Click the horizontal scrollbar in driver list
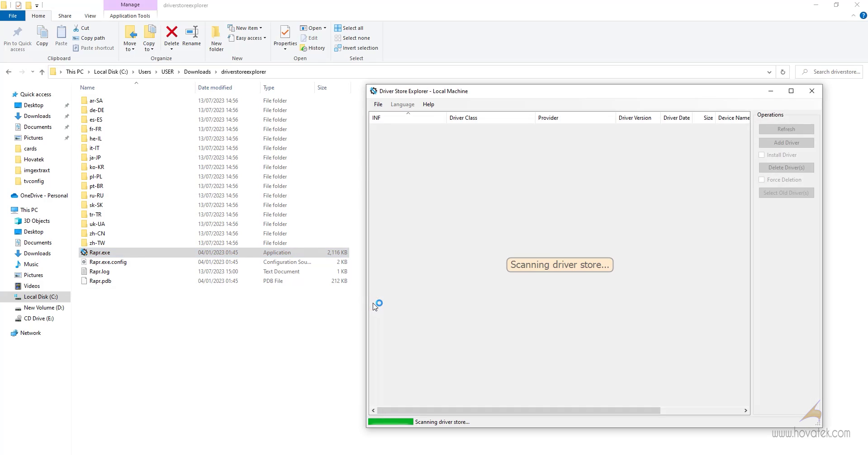This screenshot has height=455, width=868. (x=518, y=410)
